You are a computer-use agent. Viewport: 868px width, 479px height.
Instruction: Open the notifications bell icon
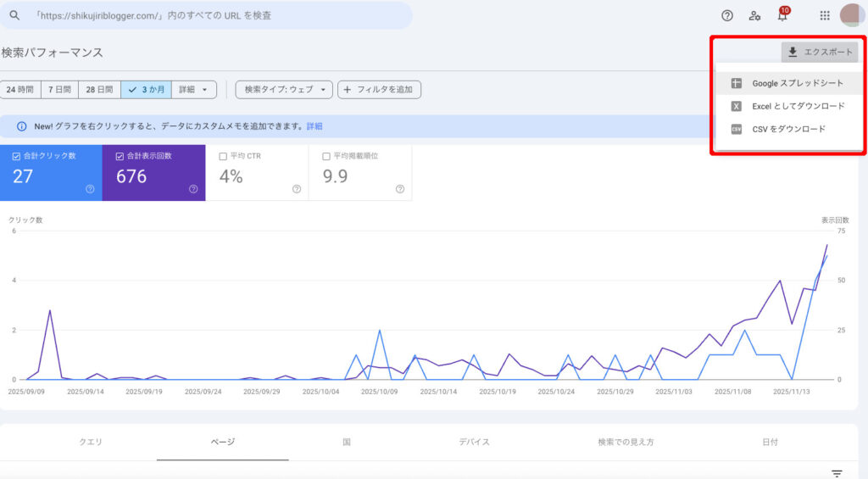click(782, 15)
